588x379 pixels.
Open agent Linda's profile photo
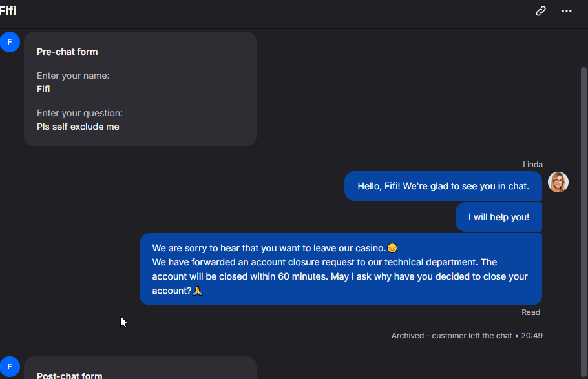coord(558,182)
